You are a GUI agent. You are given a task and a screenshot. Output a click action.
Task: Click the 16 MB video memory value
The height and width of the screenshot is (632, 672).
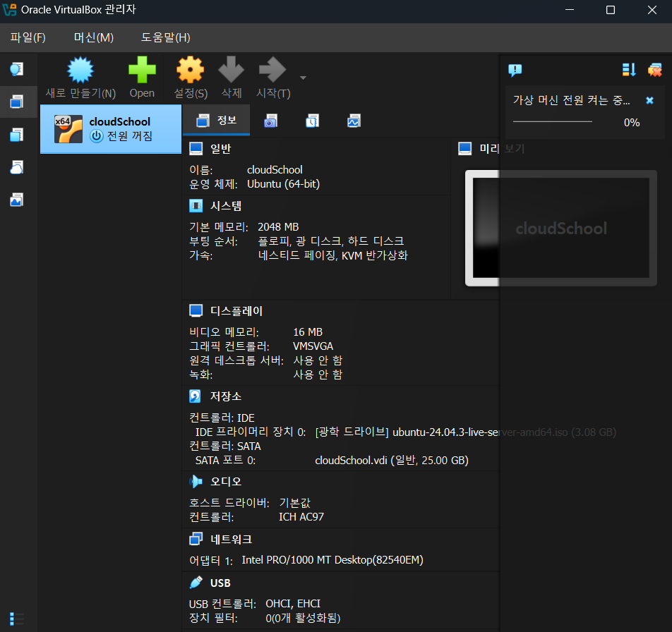[x=308, y=332]
